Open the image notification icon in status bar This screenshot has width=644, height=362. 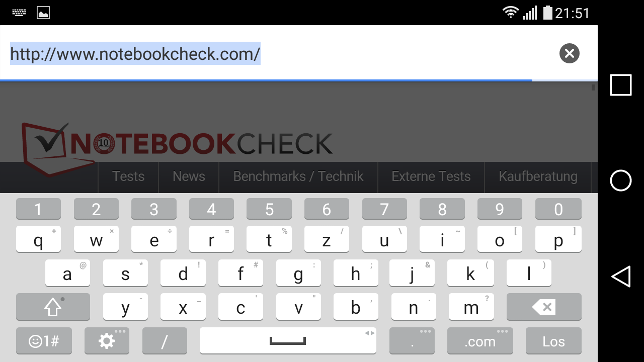click(x=43, y=13)
